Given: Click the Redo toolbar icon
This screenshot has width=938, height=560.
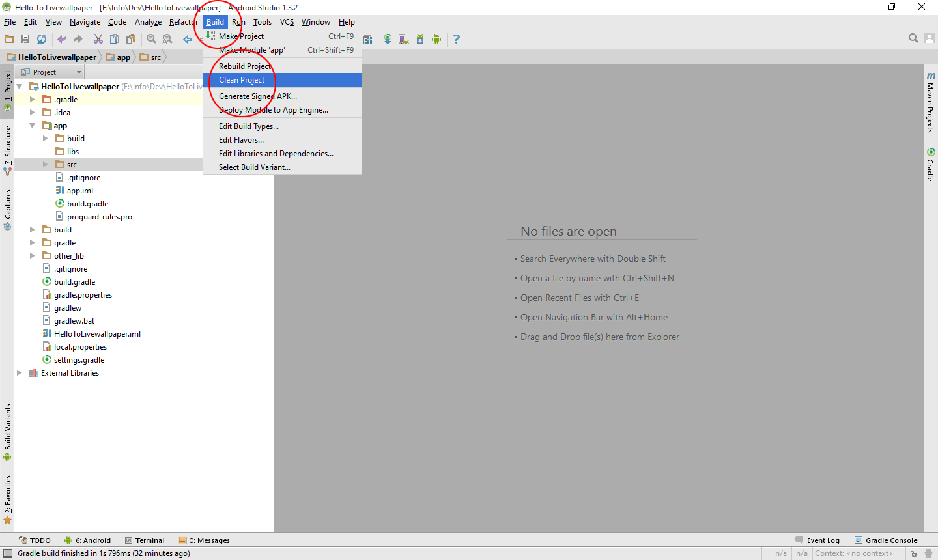Looking at the screenshot, I should click(78, 39).
